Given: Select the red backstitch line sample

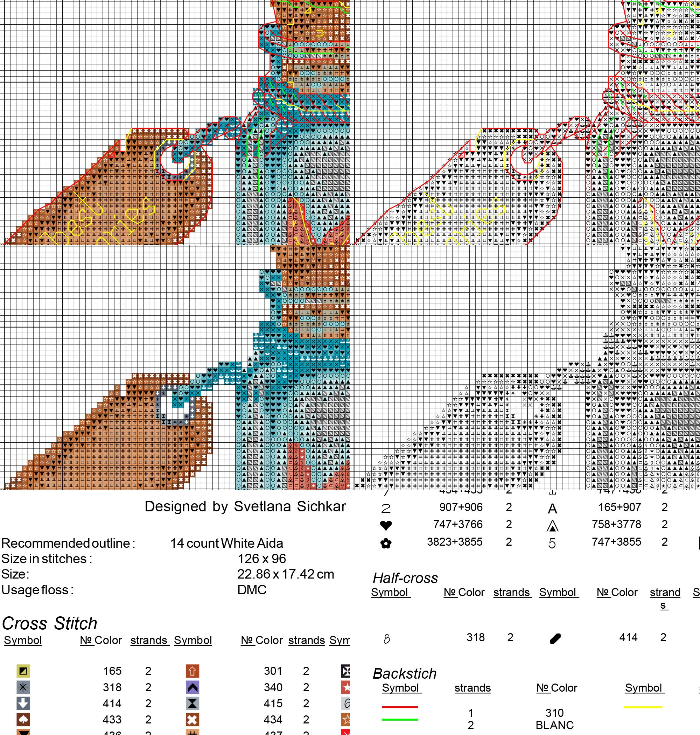Looking at the screenshot, I should click(x=400, y=707).
